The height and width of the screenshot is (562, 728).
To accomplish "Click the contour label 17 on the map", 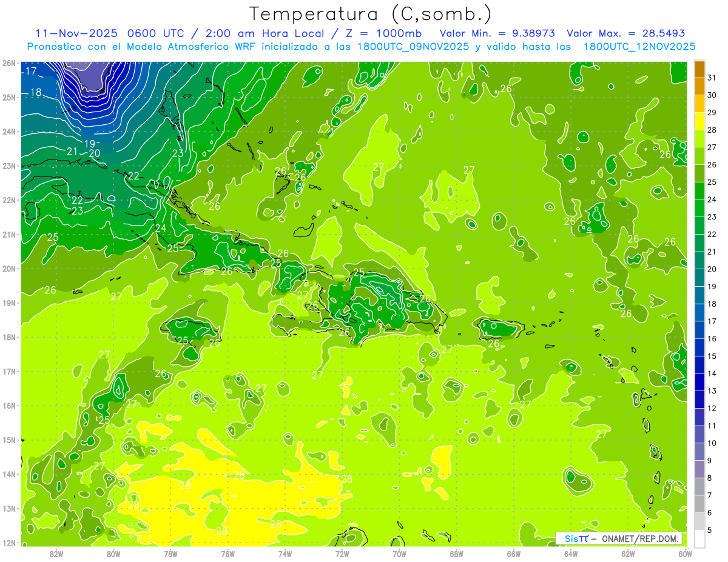I will pyautogui.click(x=31, y=72).
